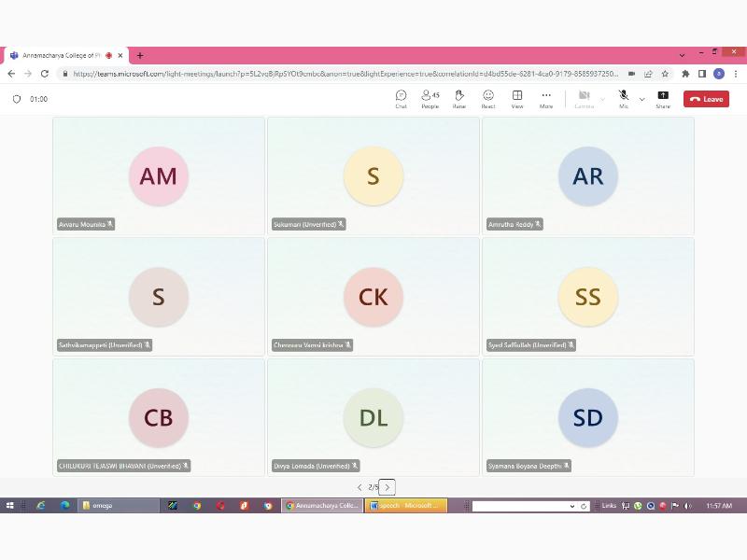Open the meeting Chat panel

[401, 99]
